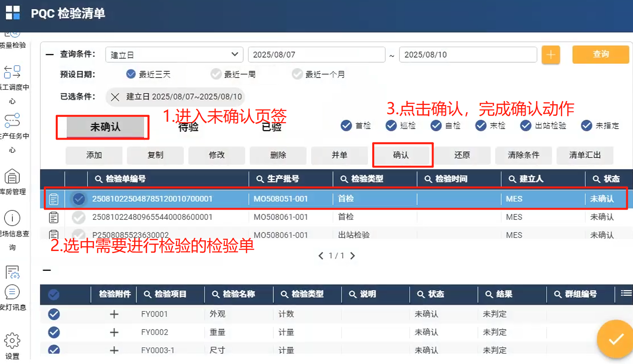Toggle 首检 filter checkbox
The width and height of the screenshot is (633, 364).
coord(346,126)
